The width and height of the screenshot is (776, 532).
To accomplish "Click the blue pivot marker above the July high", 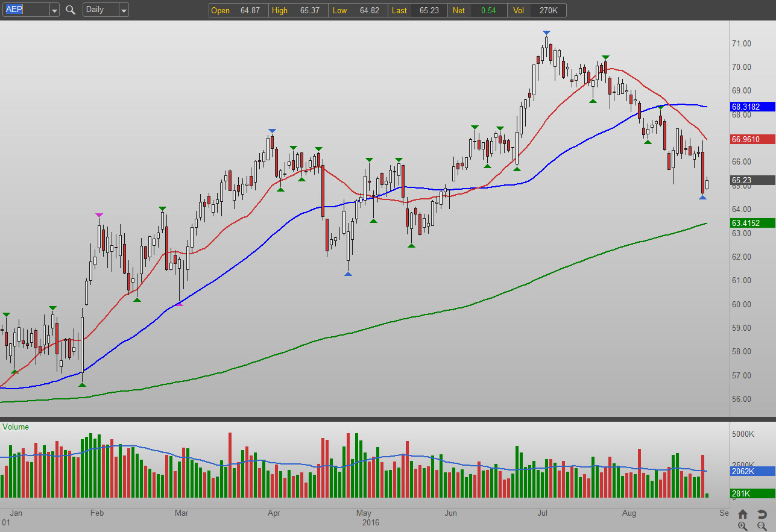I will pos(546,33).
